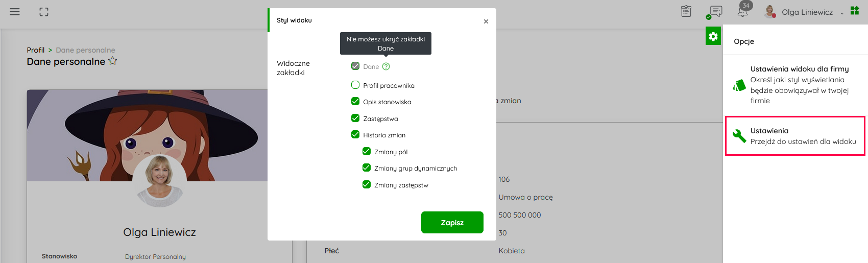
Task: Open the clipboard tasks icon
Action: click(686, 11)
